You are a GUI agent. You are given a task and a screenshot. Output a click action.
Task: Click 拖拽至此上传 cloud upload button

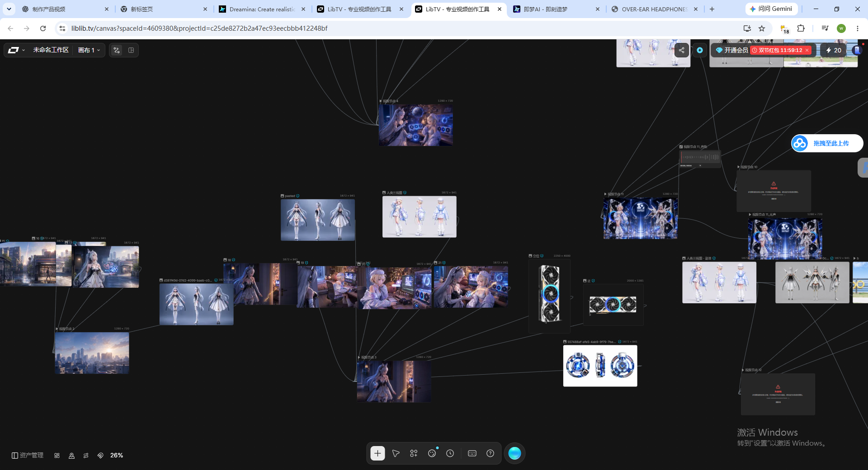tap(827, 143)
